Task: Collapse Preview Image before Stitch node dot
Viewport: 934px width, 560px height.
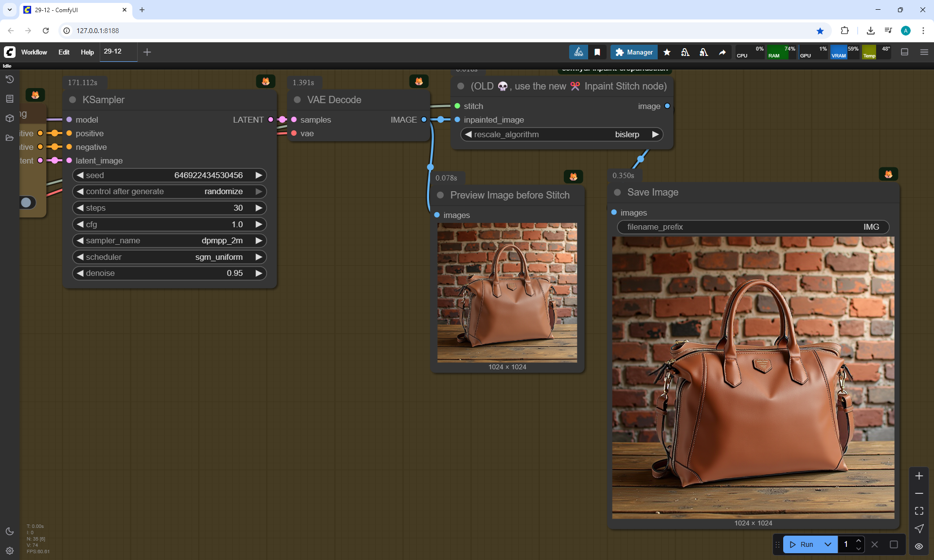Action: (440, 195)
